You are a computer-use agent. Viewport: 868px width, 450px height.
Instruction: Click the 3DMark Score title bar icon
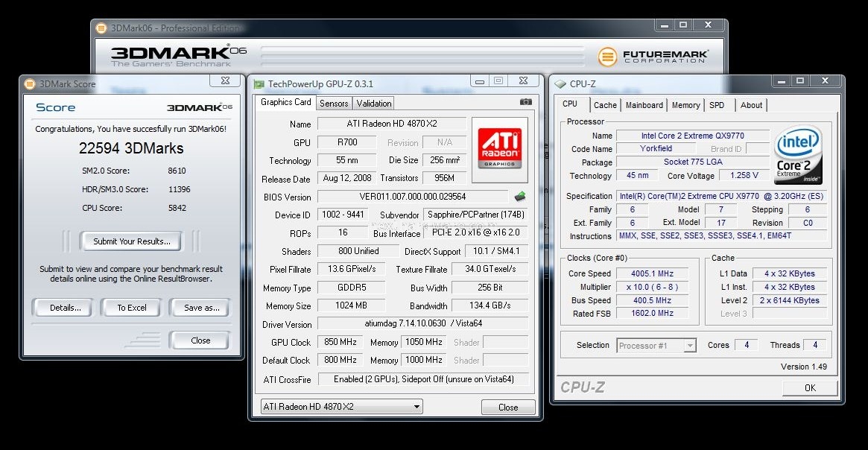coord(29,84)
